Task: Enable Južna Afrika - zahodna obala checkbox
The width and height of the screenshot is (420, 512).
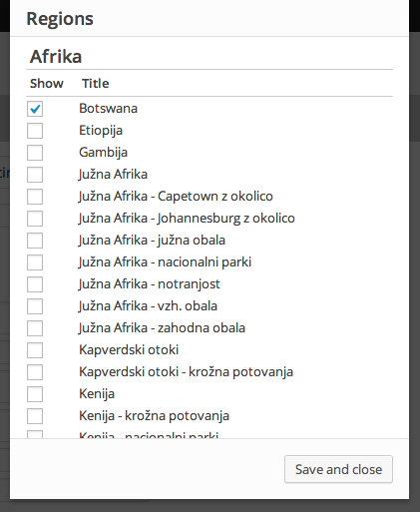Action: 35,328
